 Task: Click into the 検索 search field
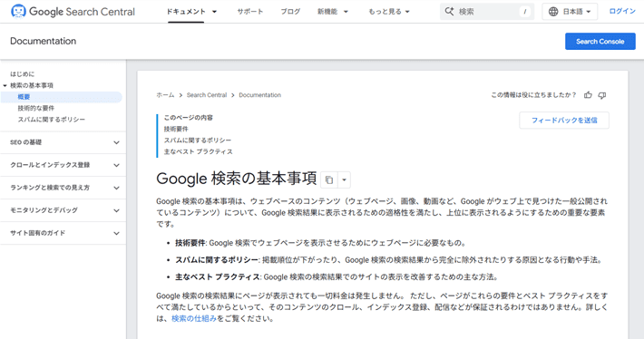click(x=487, y=12)
